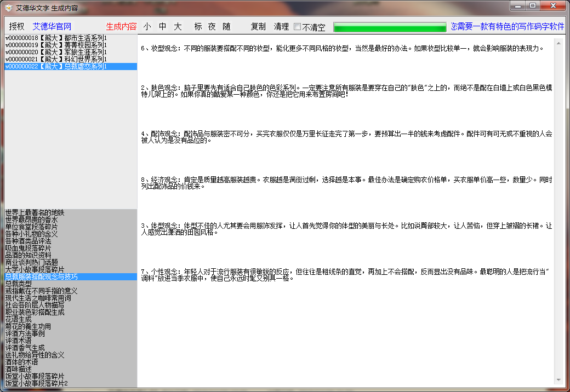
Task: Choose 戒指戴在不同手指的意义 item
Action: 71,291
